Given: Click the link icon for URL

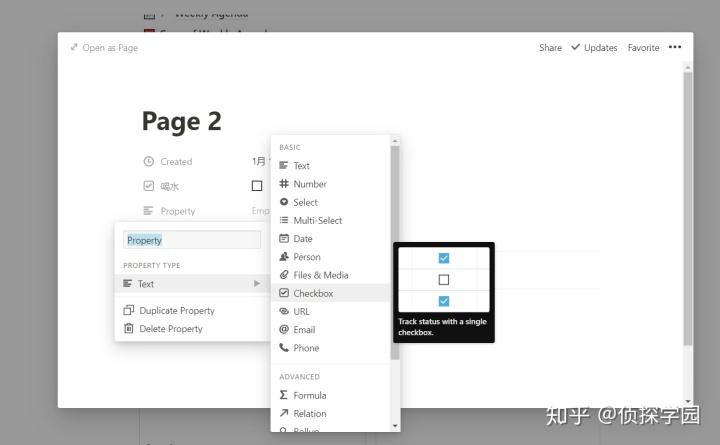Looking at the screenshot, I should [284, 311].
